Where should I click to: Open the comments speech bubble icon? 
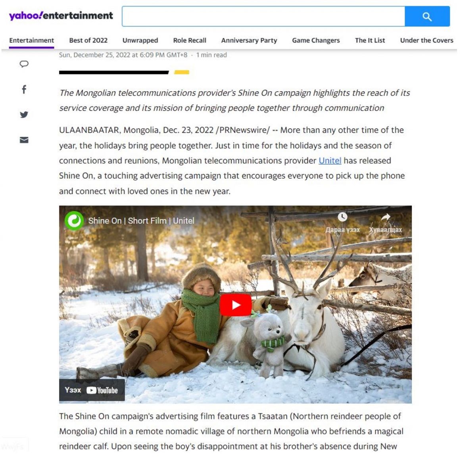tap(24, 64)
